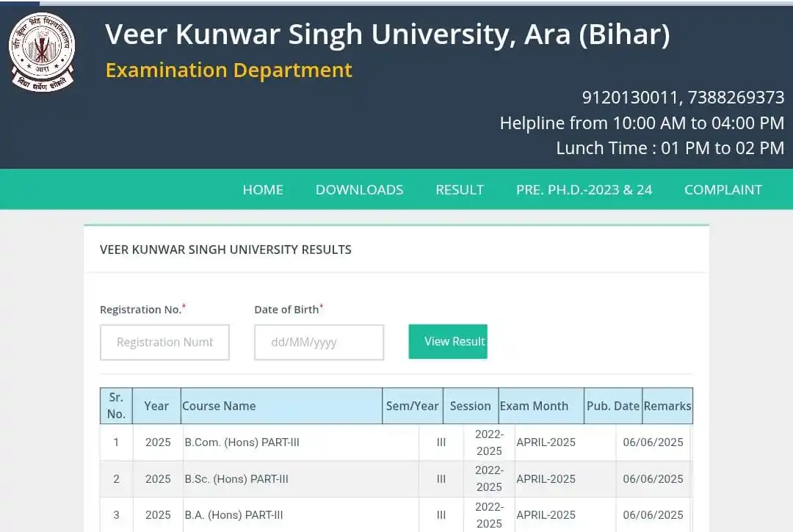Click the Session column header
This screenshot has height=532, width=793.
pos(471,406)
